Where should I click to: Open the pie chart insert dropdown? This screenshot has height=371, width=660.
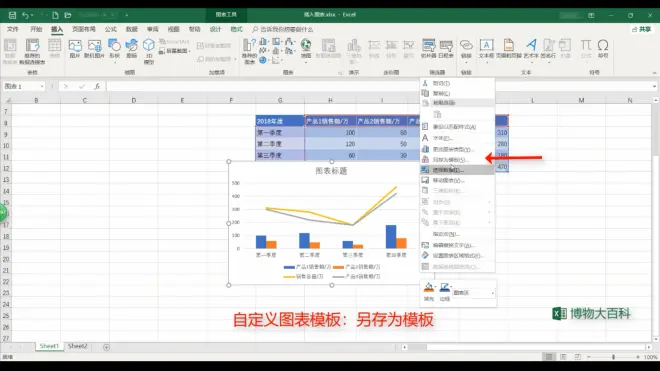click(x=264, y=60)
